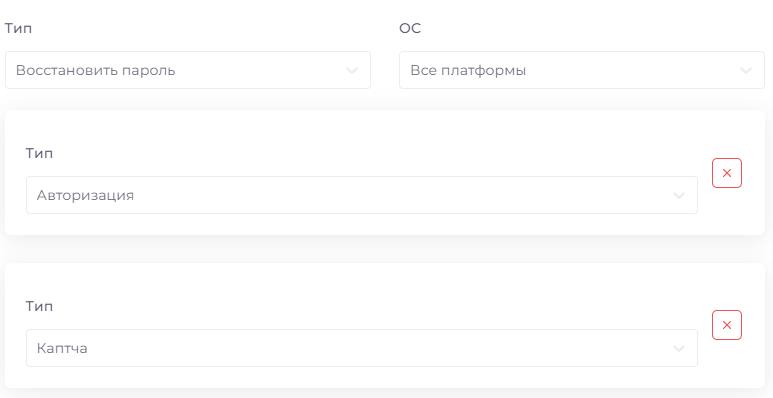Click chevron arrow in Авторизация field
The image size is (773, 398).
coord(679,196)
